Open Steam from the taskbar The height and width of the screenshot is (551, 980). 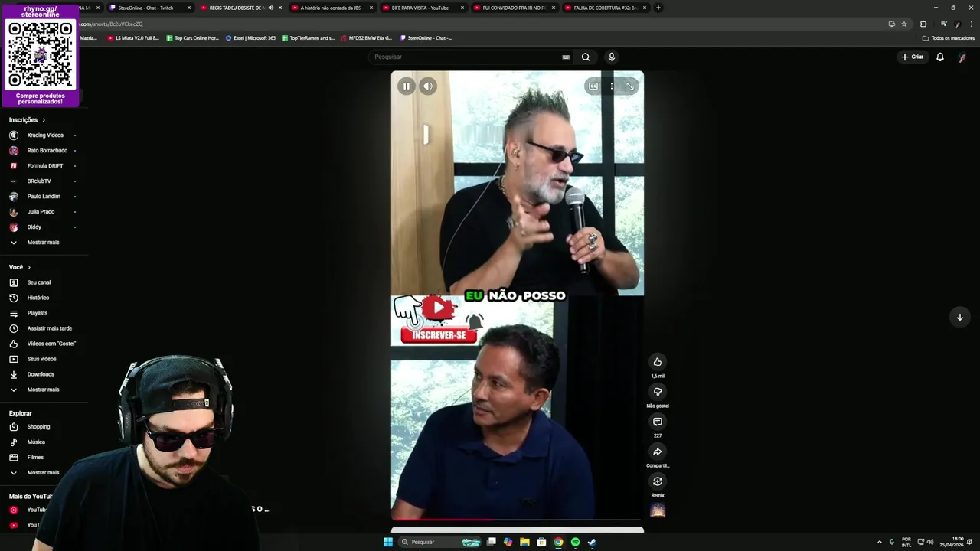(592, 542)
